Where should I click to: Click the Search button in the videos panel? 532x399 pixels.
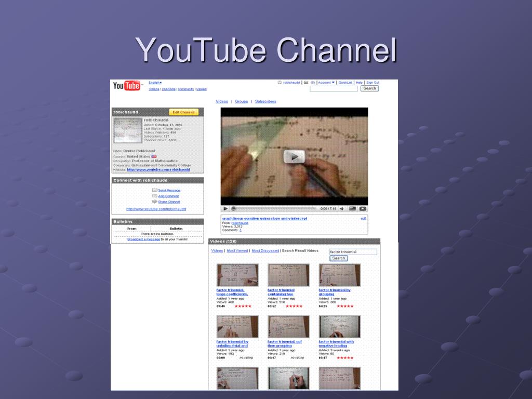point(339,258)
